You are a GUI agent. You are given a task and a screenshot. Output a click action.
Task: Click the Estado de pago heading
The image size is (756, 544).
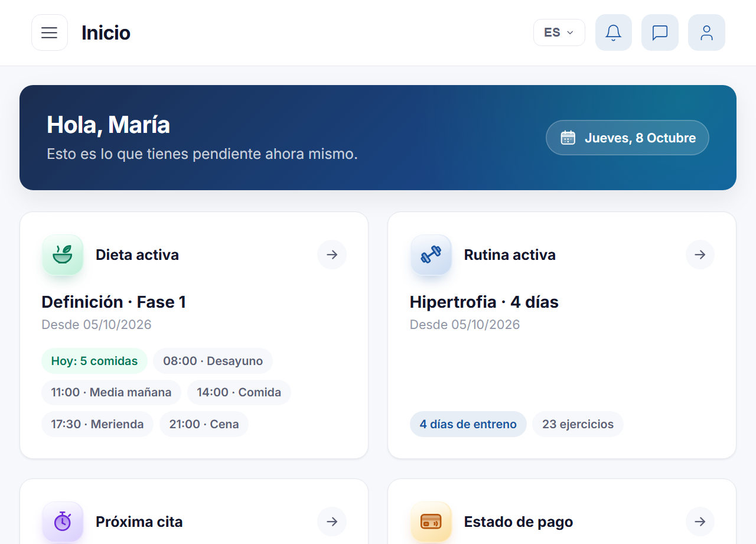(519, 522)
